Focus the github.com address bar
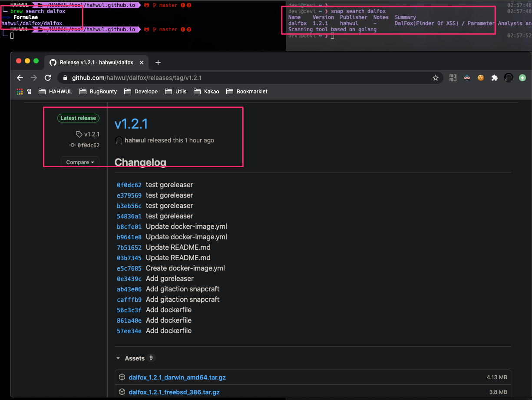The image size is (532, 400). coord(251,78)
